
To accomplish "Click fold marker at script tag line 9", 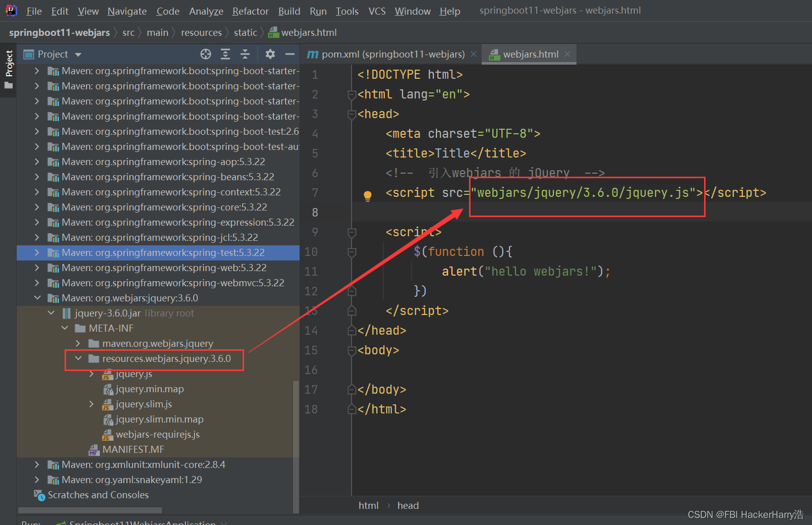I will tap(352, 232).
